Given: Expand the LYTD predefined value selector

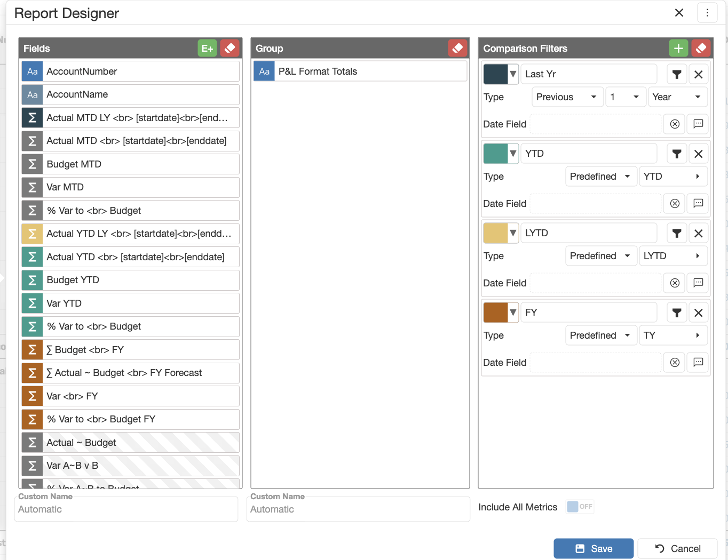Looking at the screenshot, I should pos(674,256).
